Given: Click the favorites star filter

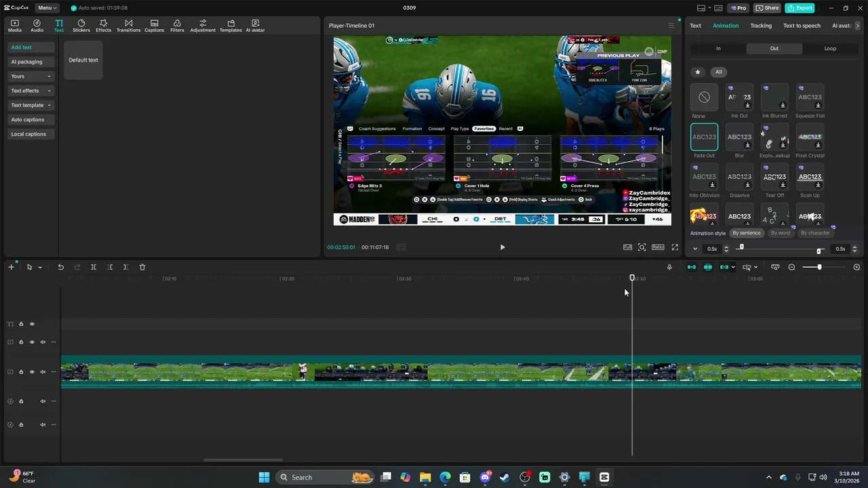Looking at the screenshot, I should click(x=698, y=72).
